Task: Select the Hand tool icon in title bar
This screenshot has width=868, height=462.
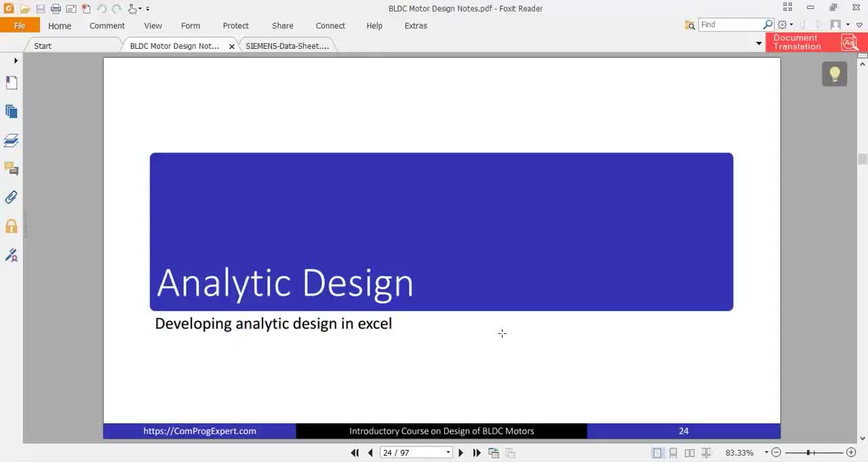Action: coord(132,9)
